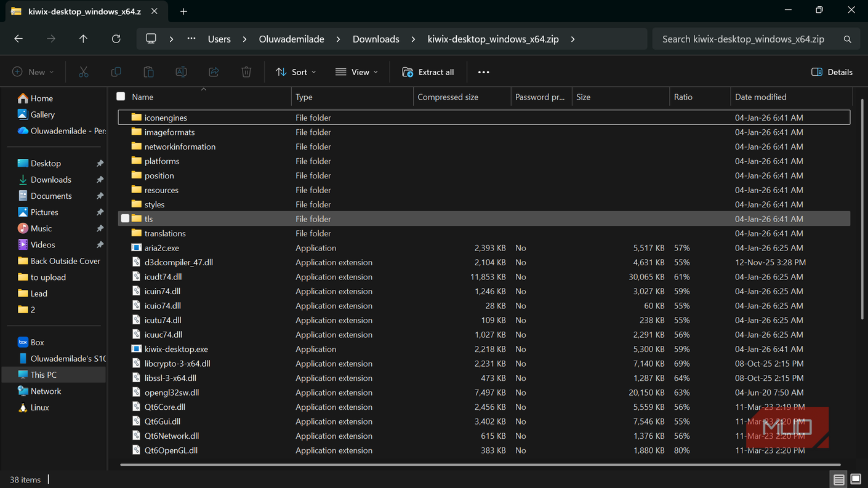The image size is (868, 488).
Task: Toggle the Details pane button
Action: [x=832, y=72]
